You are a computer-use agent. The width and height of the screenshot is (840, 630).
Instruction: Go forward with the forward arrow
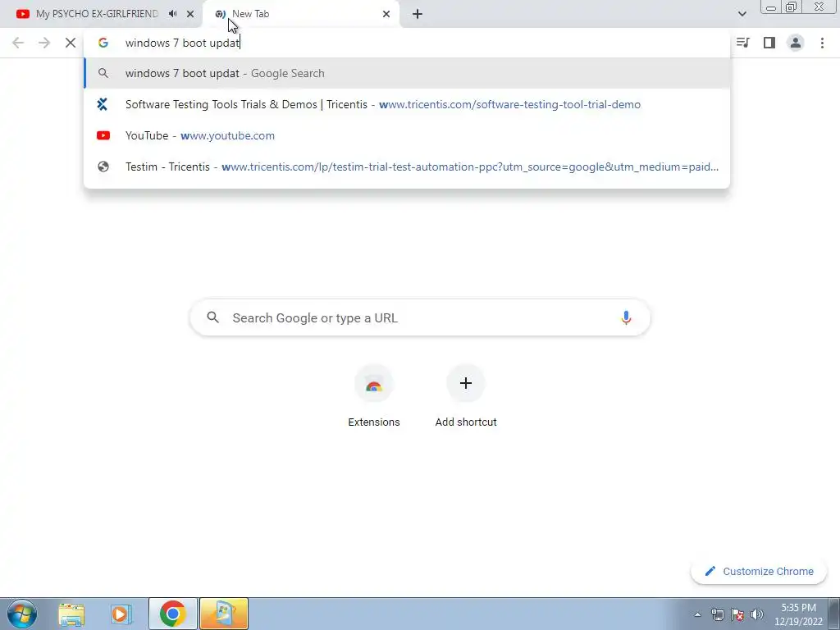[x=44, y=43]
